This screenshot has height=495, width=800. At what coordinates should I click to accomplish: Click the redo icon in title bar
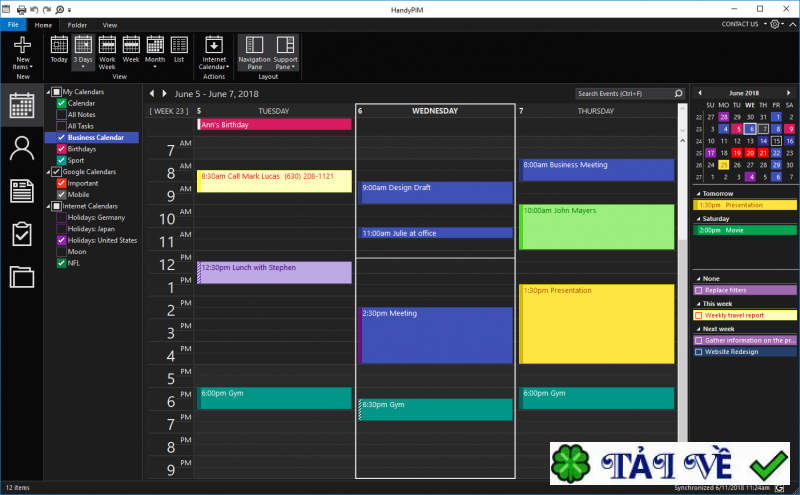(x=47, y=9)
